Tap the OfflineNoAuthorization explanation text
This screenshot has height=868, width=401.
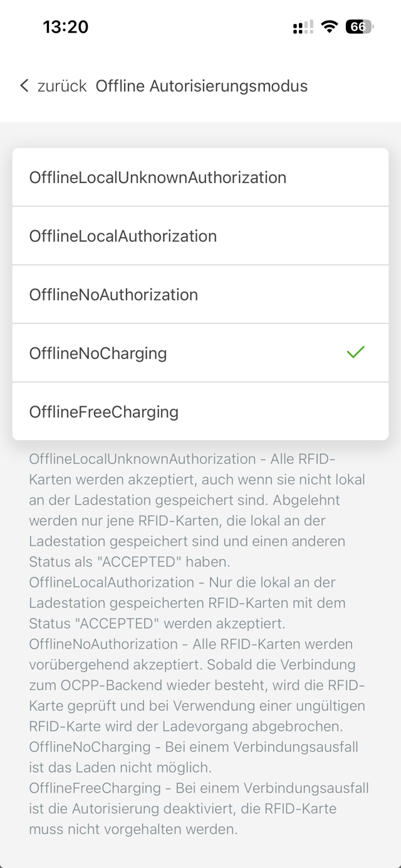click(x=197, y=685)
